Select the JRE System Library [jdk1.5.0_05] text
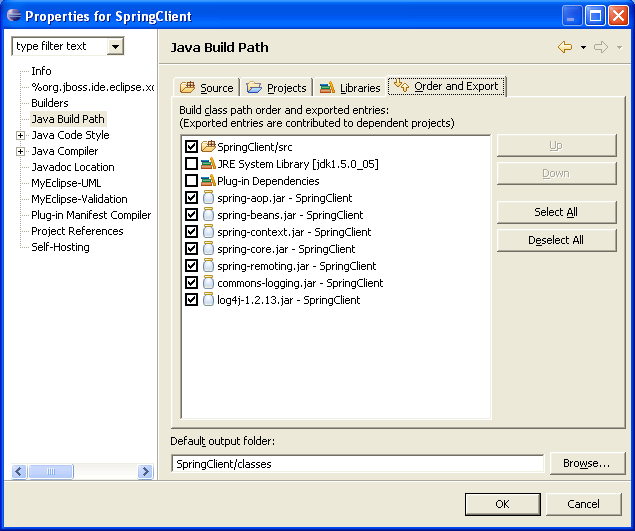Image resolution: width=635 pixels, height=531 pixels. 298,164
